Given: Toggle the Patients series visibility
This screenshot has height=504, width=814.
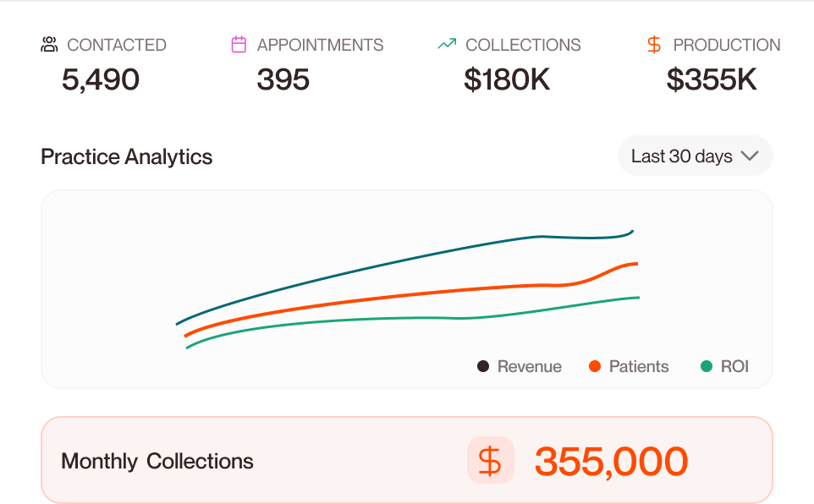Looking at the screenshot, I should (629, 366).
